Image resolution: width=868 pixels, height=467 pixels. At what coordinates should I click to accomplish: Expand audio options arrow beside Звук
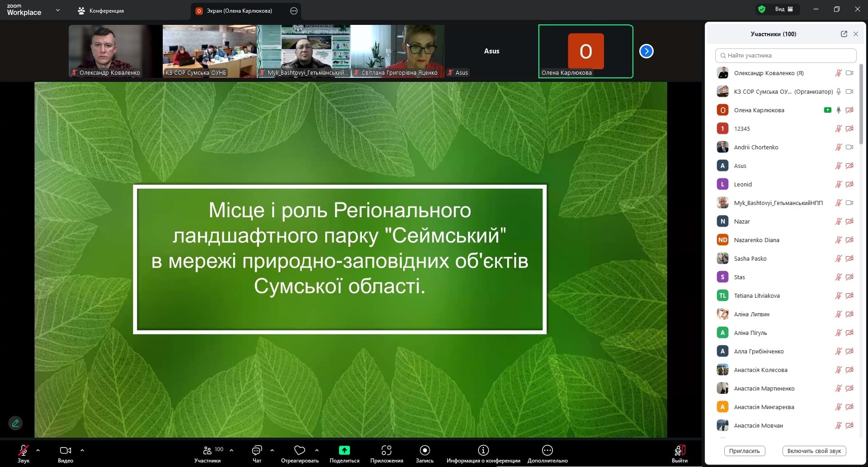click(38, 450)
